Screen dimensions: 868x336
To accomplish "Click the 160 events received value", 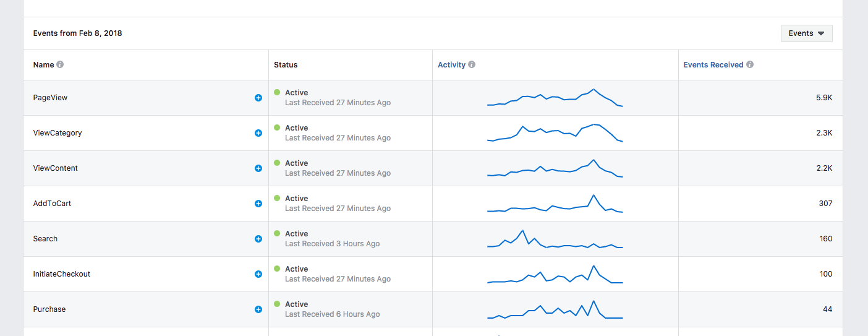I will pyautogui.click(x=825, y=239).
